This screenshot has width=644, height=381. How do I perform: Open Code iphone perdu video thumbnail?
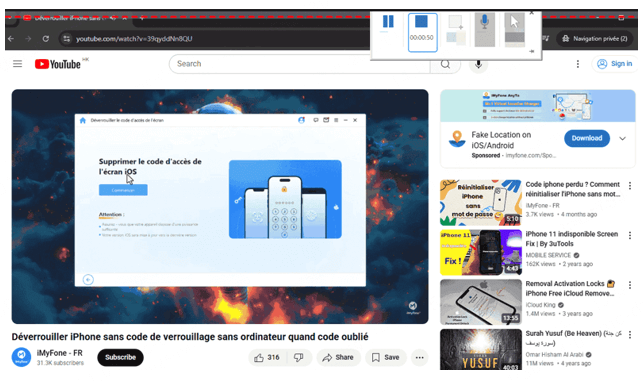pyautogui.click(x=481, y=202)
